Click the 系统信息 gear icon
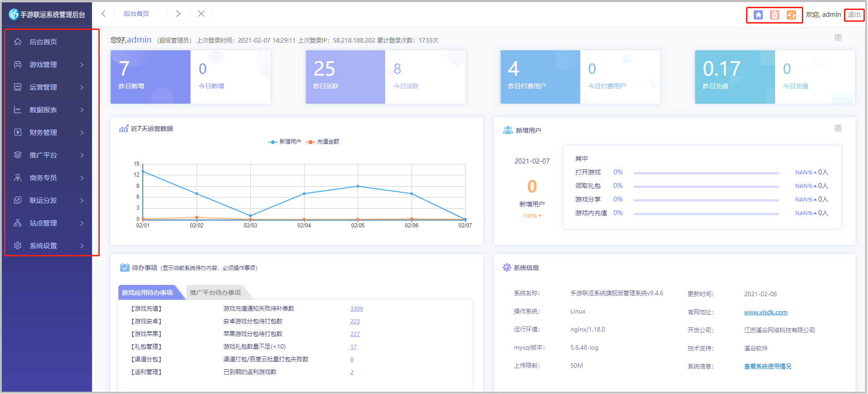The image size is (868, 394). click(x=507, y=268)
